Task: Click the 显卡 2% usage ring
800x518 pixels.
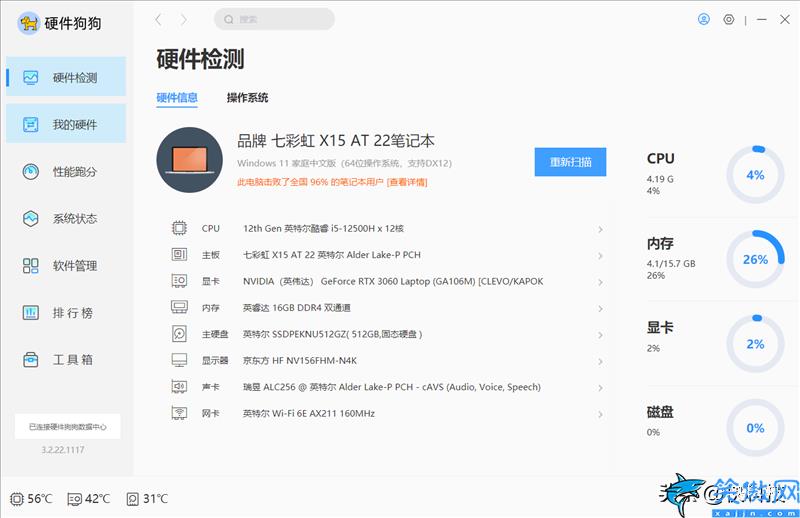Action: (755, 344)
